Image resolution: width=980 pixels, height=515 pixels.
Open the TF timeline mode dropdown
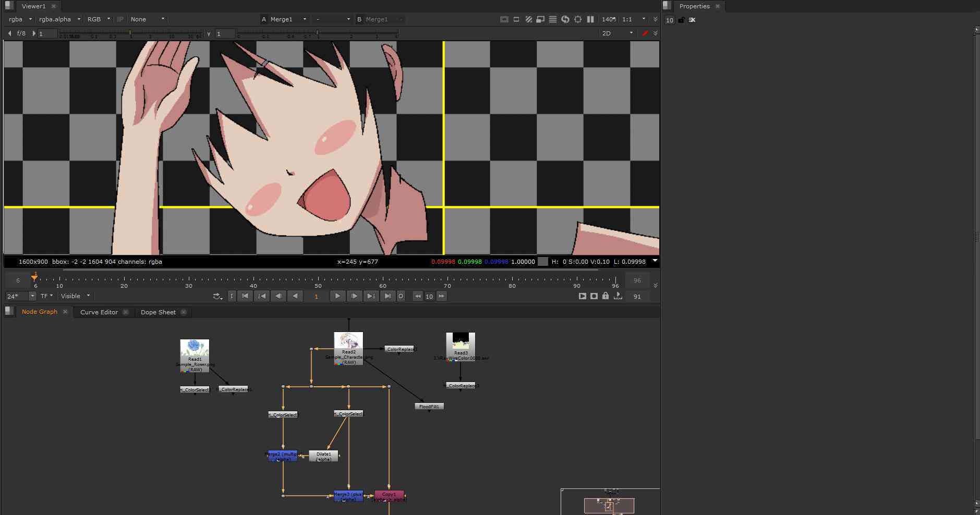pos(46,296)
